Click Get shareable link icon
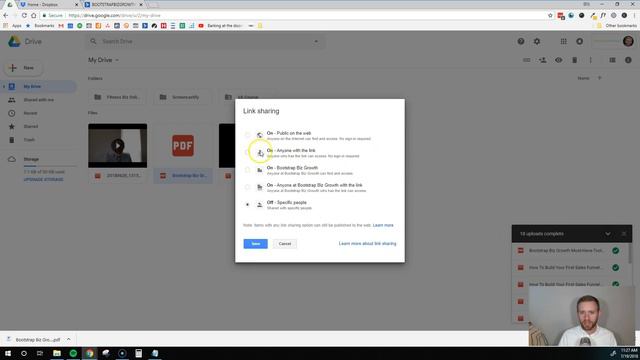The height and width of the screenshot is (360, 640). (527, 60)
